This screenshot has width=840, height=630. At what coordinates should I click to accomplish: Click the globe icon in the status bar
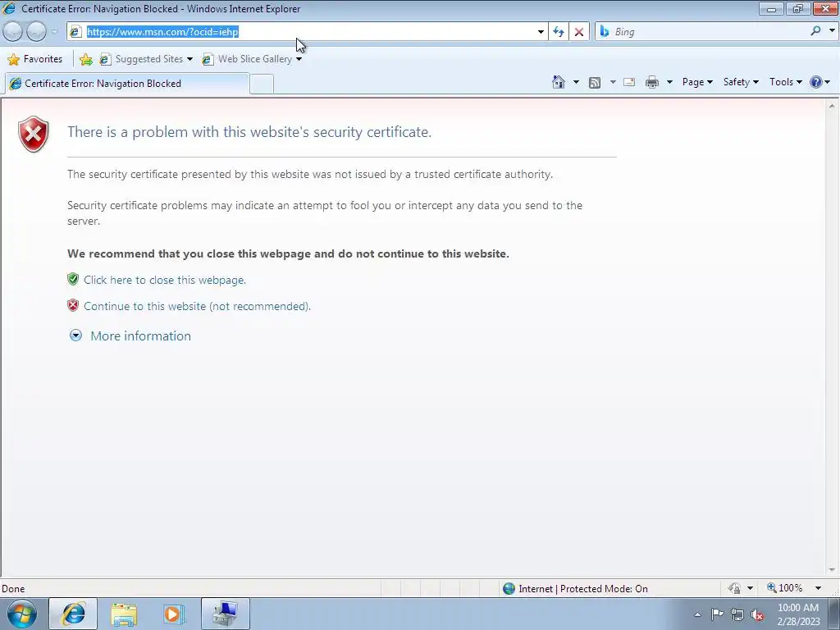point(509,589)
